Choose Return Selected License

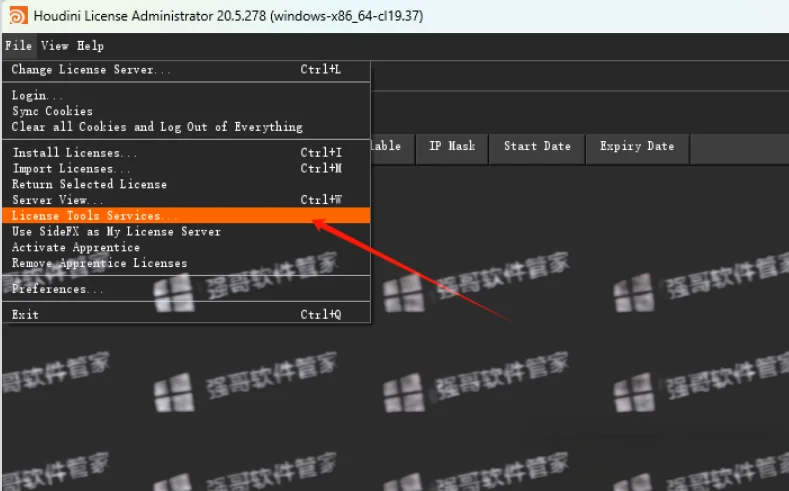coord(186,184)
